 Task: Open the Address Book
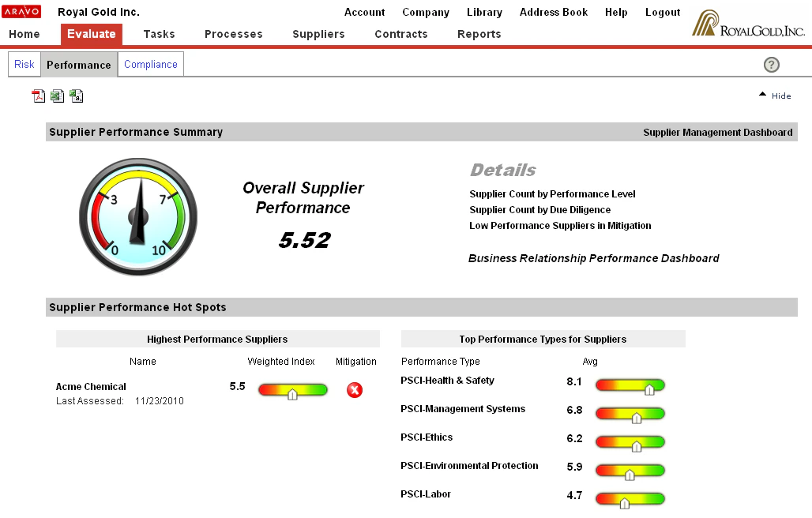click(x=553, y=12)
